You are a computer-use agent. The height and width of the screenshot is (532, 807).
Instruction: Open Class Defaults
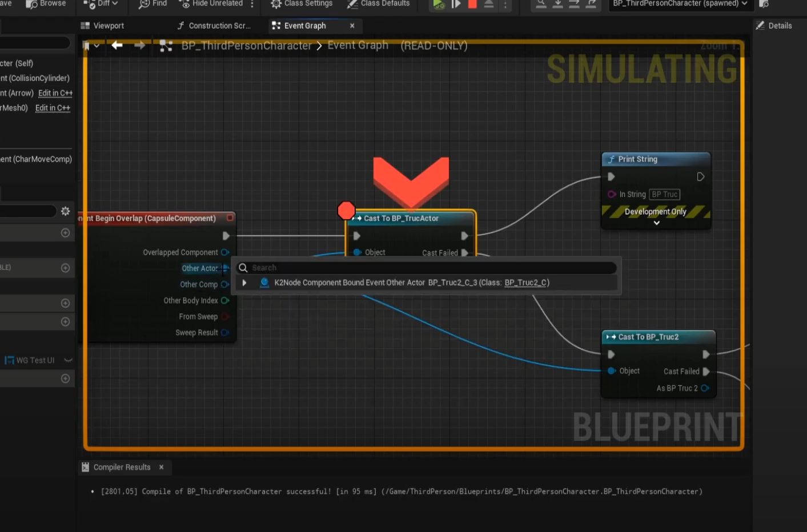[378, 3]
